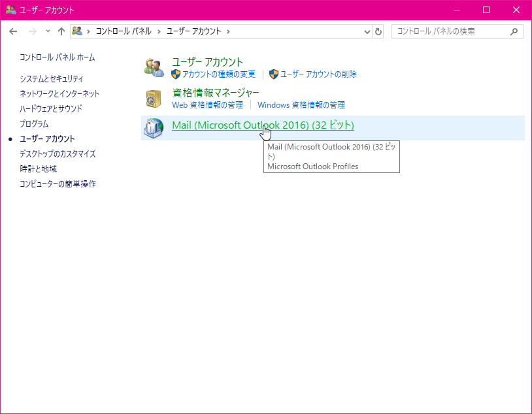This screenshot has height=414, width=532.
Task: Maximize the ユーザー アカウント window
Action: coord(486,10)
